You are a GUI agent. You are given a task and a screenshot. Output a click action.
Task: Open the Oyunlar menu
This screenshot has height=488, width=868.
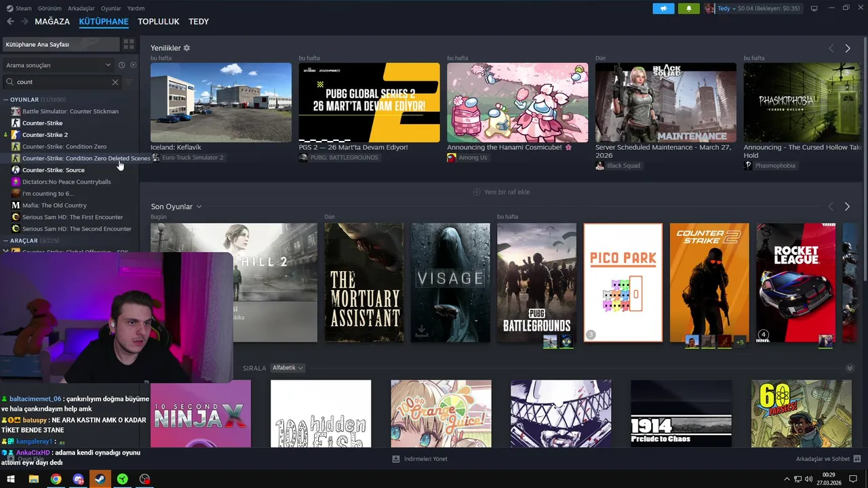[111, 8]
